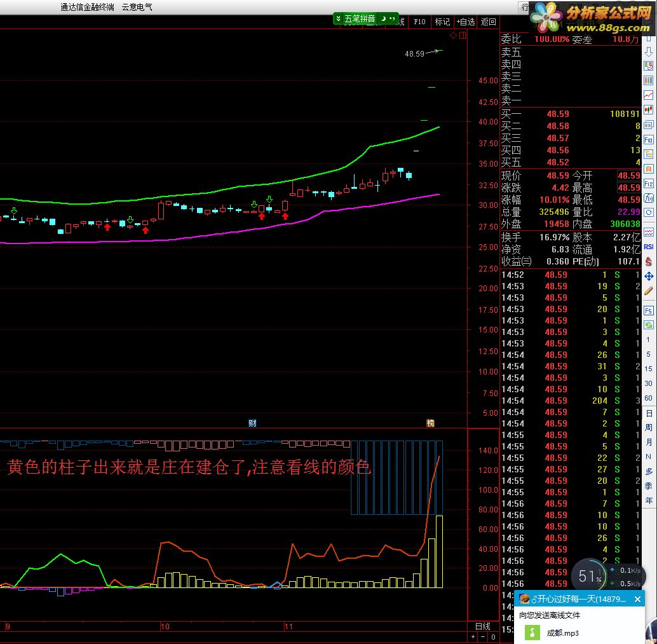Open the f(x) formula manager icon
The width and height of the screenshot is (657, 644).
[x=649, y=198]
